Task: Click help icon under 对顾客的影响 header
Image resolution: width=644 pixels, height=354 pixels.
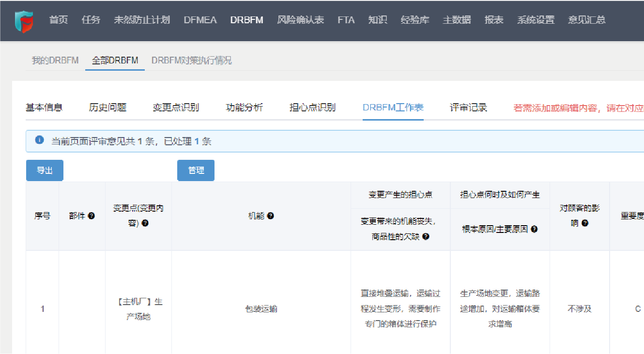Action: [585, 223]
